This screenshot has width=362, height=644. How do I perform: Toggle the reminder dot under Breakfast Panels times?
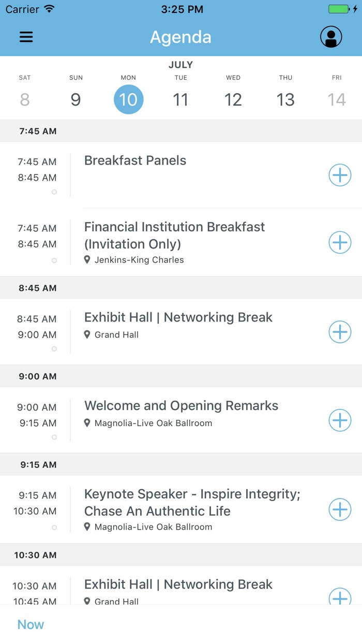click(x=54, y=192)
